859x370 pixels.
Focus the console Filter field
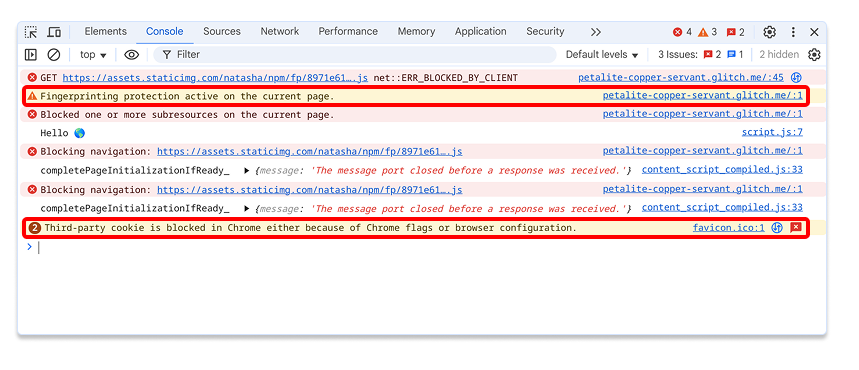(x=354, y=55)
